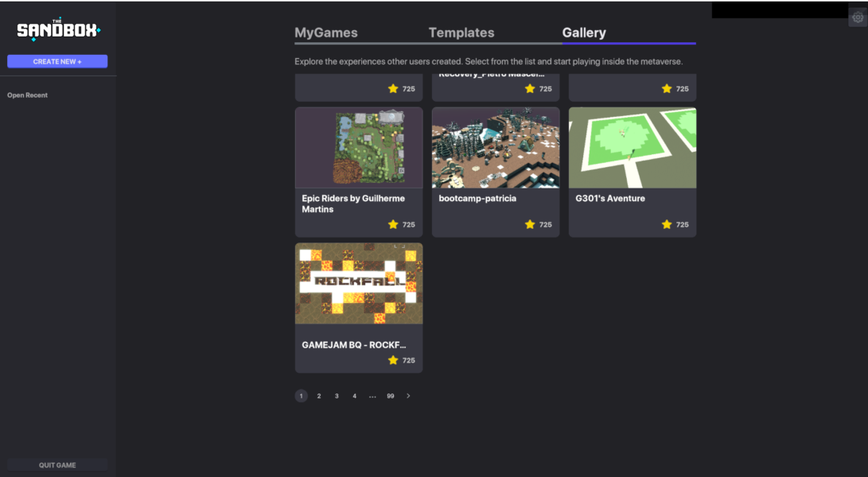Viewport: 868px width, 477px height.
Task: Click the star on bootcamp-patricia card
Action: point(530,224)
